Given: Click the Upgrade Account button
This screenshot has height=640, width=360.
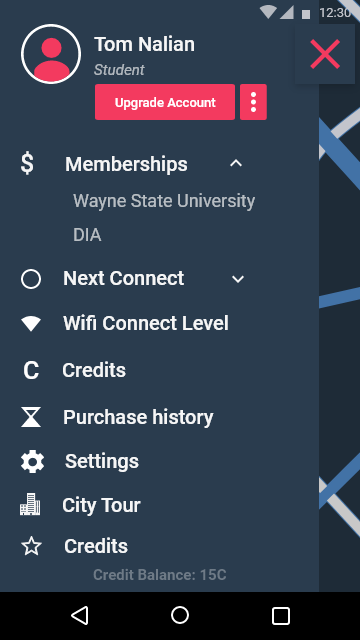Looking at the screenshot, I should point(165,102).
